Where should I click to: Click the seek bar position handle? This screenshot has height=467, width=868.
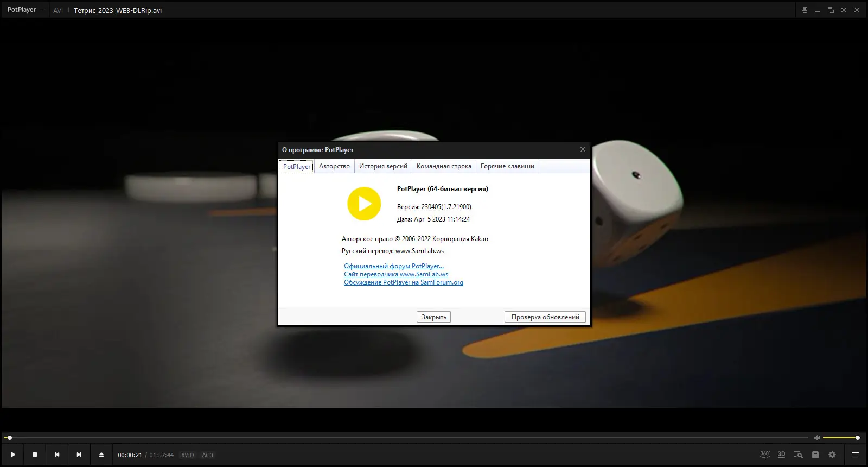pyautogui.click(x=9, y=438)
